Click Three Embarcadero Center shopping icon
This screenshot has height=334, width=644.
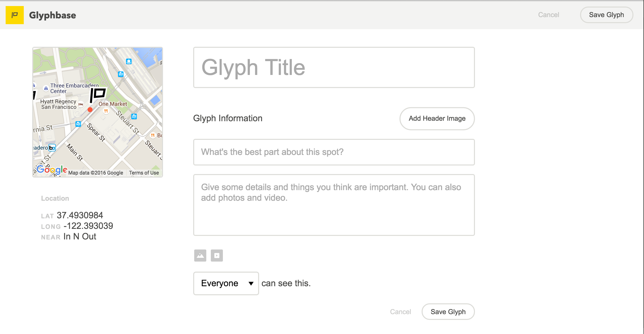click(46, 88)
